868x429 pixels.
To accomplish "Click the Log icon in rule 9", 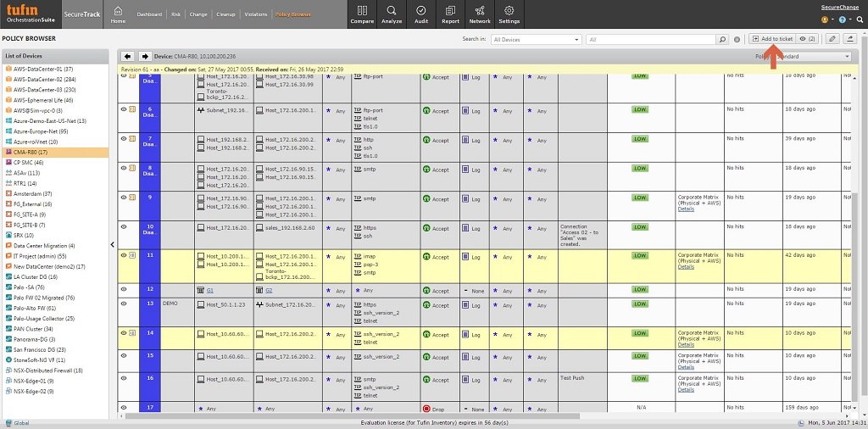I will (465, 198).
